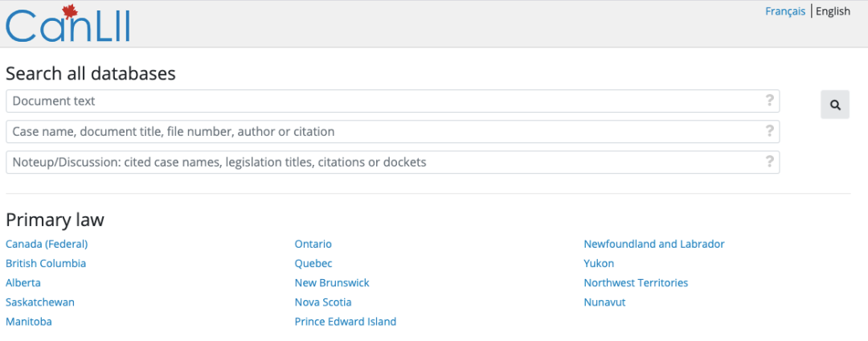Open the Ontario jurisdiction link
The height and width of the screenshot is (341, 868).
point(313,244)
